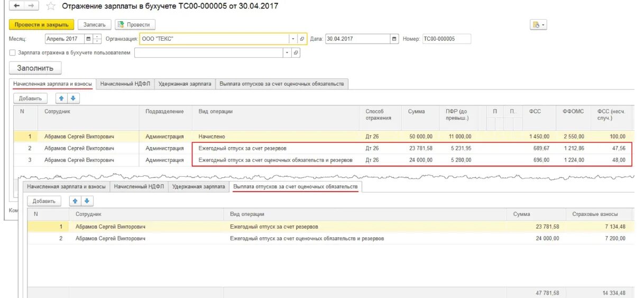Switch to lower 'Начисленный НДФЛ' tab
644x298 pixels.
coord(139,186)
